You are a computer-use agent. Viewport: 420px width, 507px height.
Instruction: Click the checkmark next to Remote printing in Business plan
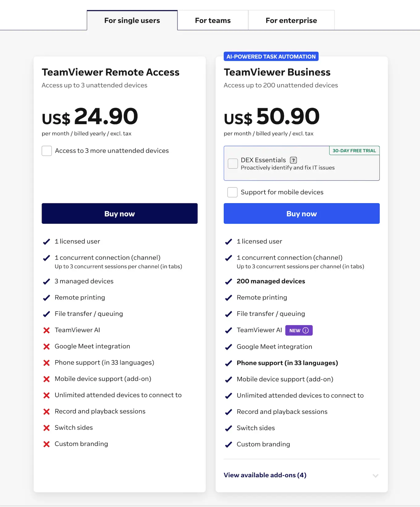click(229, 298)
